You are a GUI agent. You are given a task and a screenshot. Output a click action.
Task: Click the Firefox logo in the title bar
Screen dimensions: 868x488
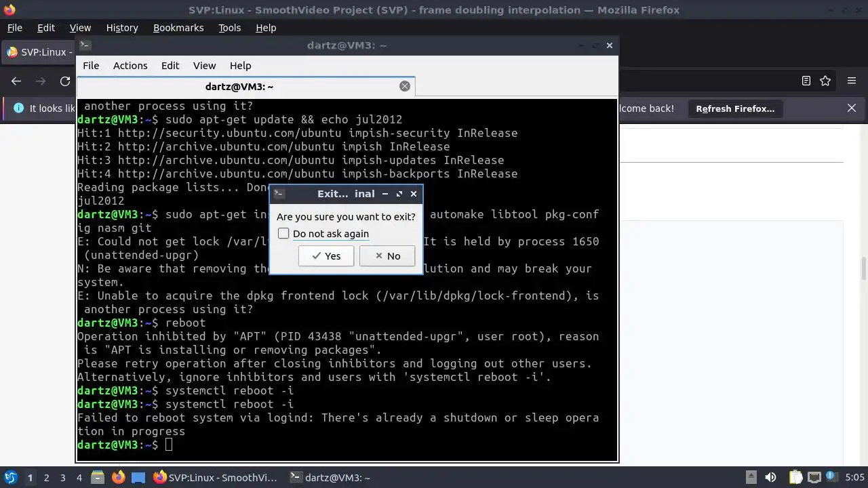[x=8, y=9]
